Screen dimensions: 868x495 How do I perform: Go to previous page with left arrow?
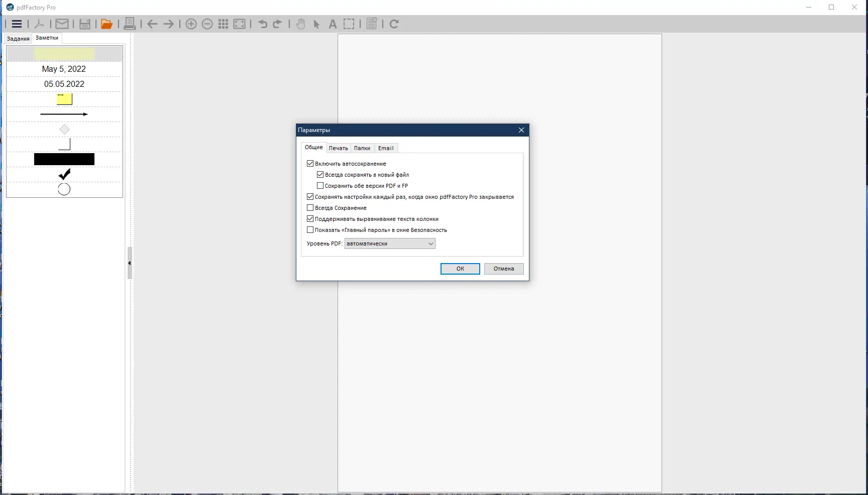coord(152,24)
